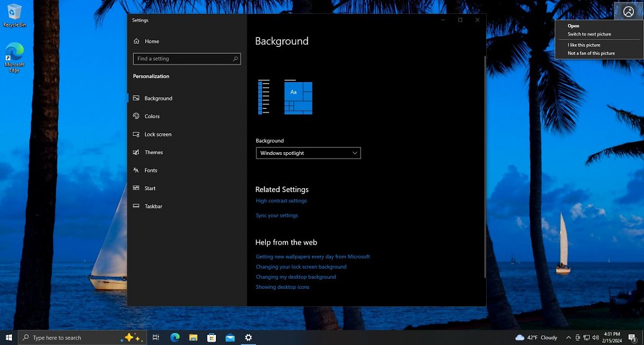Image resolution: width=644 pixels, height=345 pixels.
Task: Choose Open in spotlight context menu
Action: [x=573, y=26]
